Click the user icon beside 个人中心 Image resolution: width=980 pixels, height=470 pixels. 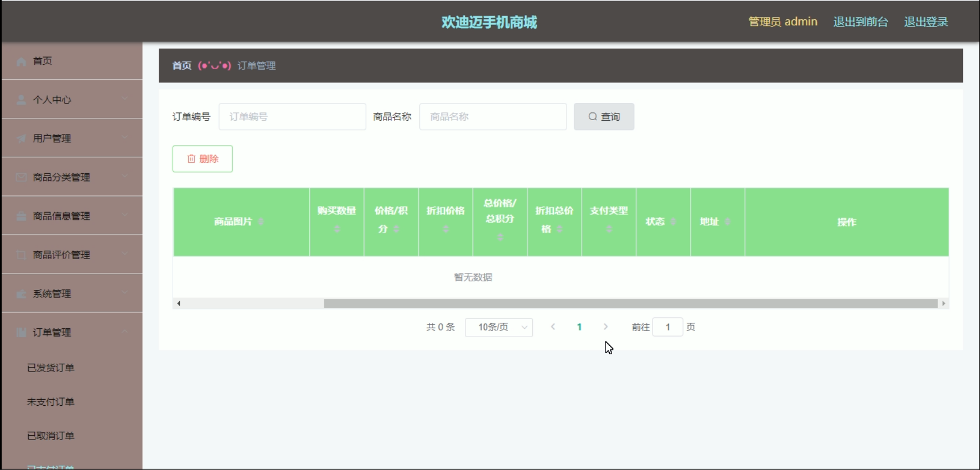click(22, 100)
